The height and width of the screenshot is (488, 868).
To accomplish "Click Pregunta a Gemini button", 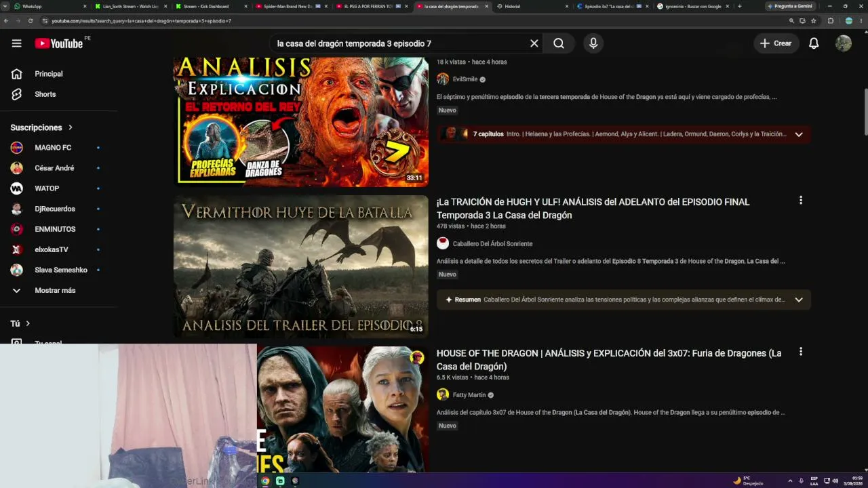I will pyautogui.click(x=790, y=6).
